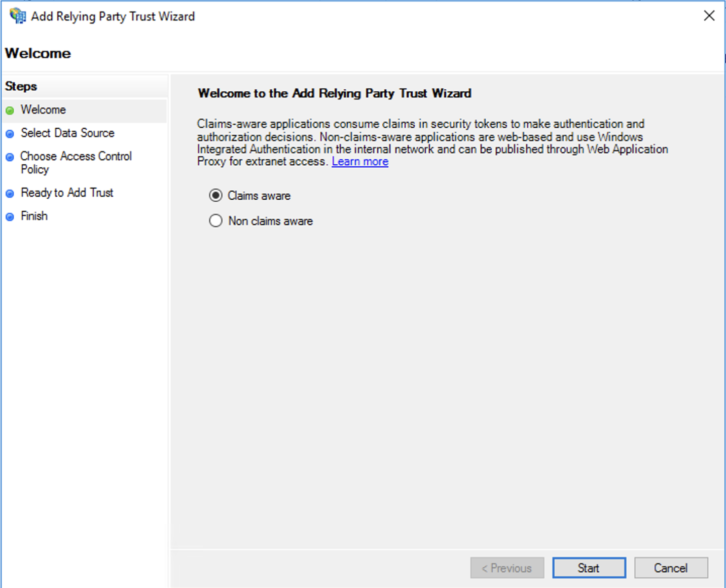Select the Finish step
This screenshot has width=726, height=588.
[x=33, y=216]
